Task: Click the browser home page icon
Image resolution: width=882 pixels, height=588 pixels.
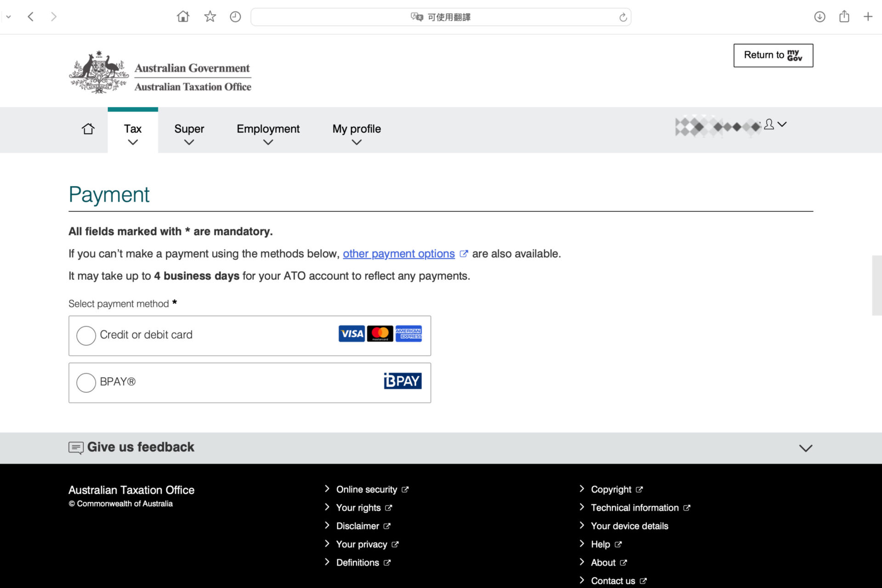Action: click(183, 17)
